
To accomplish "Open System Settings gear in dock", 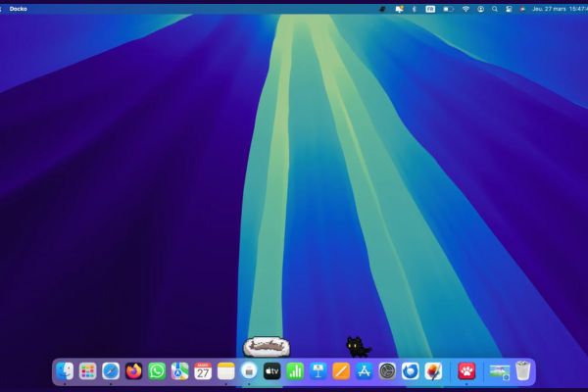I will click(x=387, y=371).
